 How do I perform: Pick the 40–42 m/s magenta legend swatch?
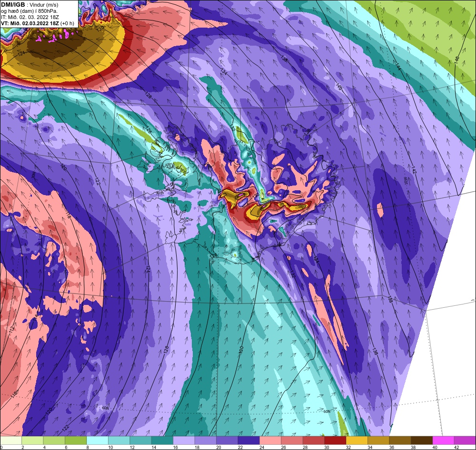[443, 440]
